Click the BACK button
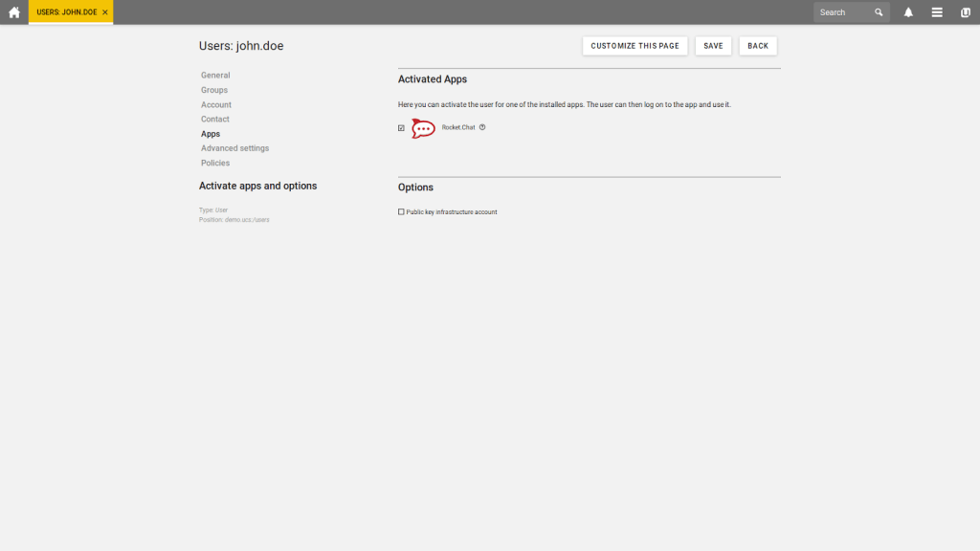Image resolution: width=980 pixels, height=551 pixels. coord(758,46)
